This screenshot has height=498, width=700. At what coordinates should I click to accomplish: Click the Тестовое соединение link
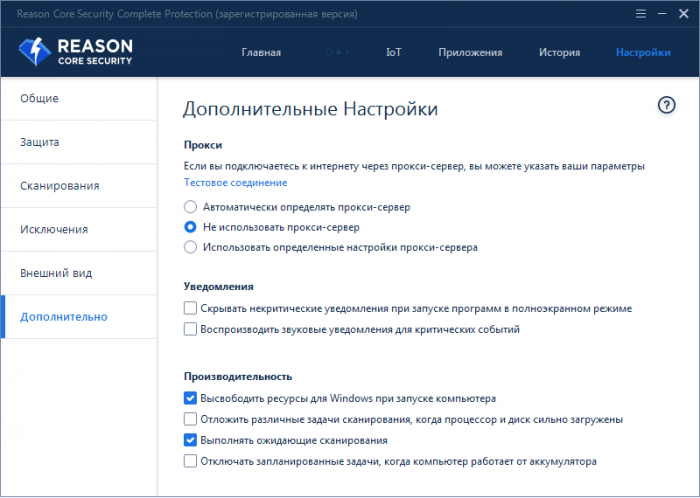(x=235, y=183)
